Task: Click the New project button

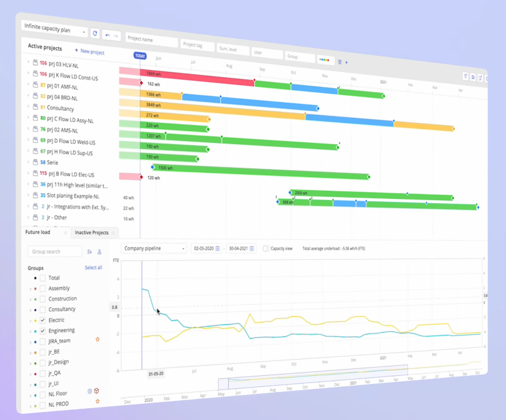Action: (x=89, y=52)
